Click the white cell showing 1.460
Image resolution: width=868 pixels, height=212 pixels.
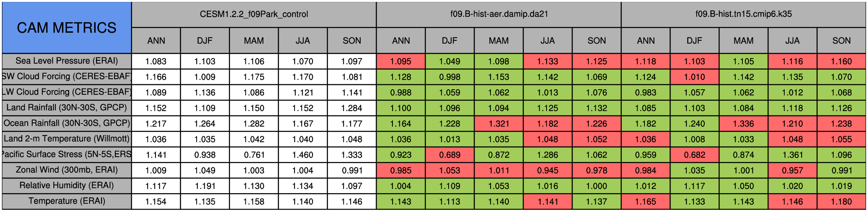coord(303,155)
